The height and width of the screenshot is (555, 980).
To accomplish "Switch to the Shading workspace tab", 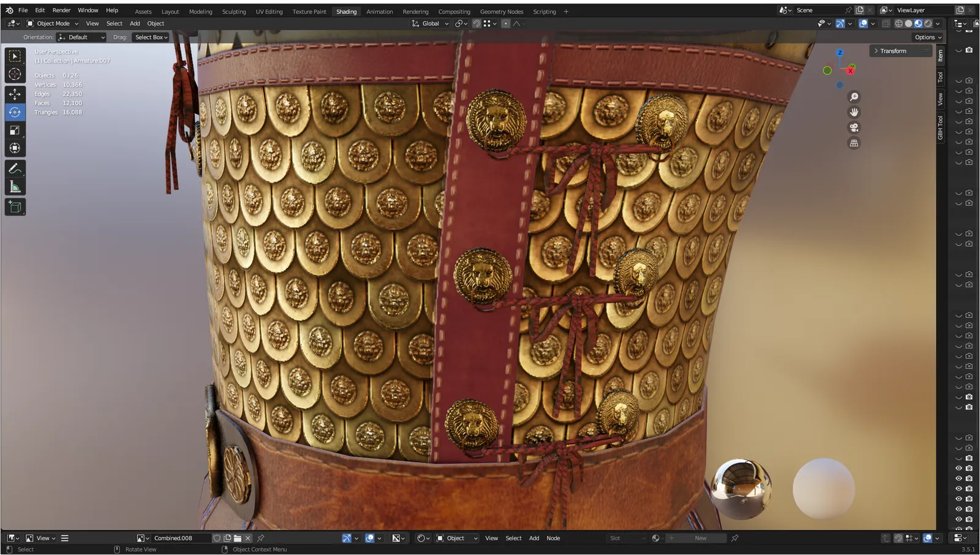I will (x=346, y=12).
